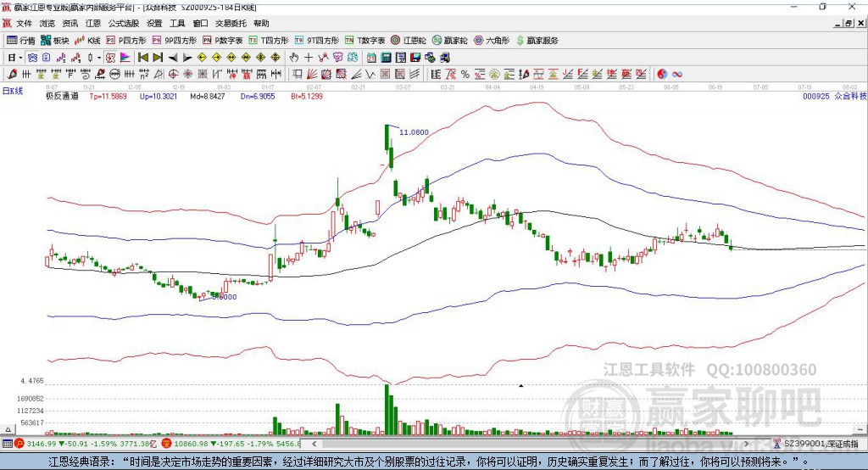Open the T数字表 tool
Screen dimensions: 868x470
[x=364, y=41]
